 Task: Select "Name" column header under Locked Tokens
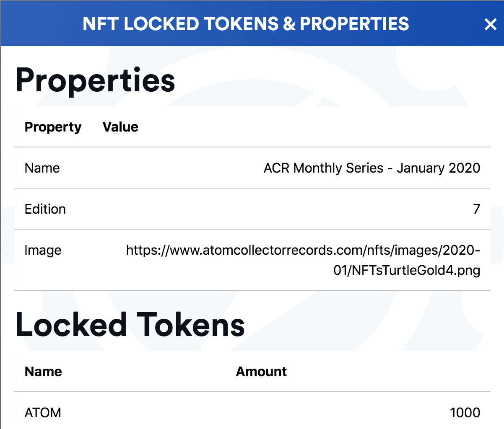(x=43, y=372)
